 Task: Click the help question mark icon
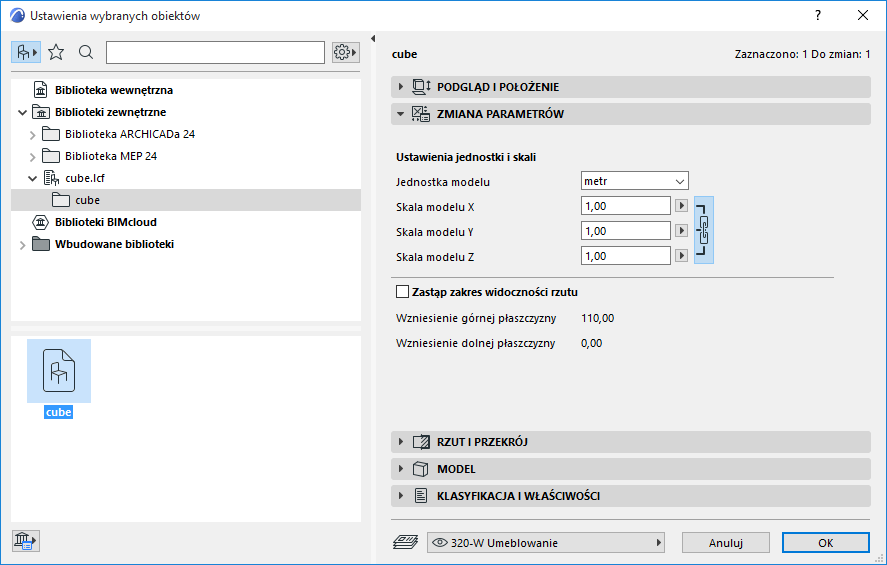pos(817,15)
